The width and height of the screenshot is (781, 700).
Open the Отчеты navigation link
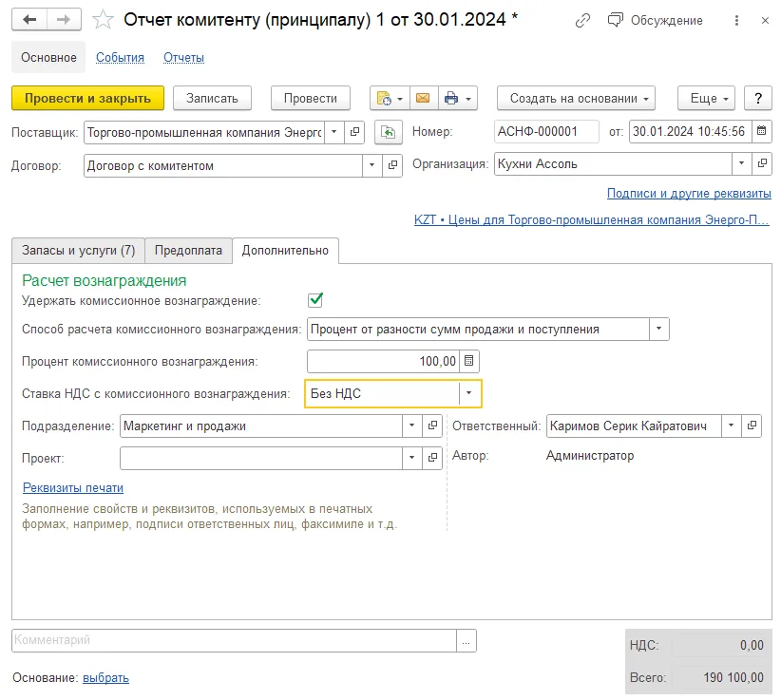183,58
